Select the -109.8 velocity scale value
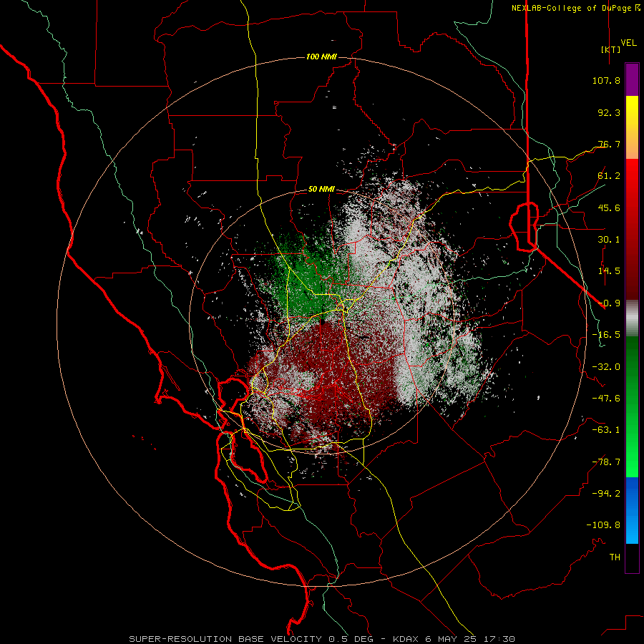Image resolution: width=644 pixels, height=644 pixels. pyautogui.click(x=603, y=525)
